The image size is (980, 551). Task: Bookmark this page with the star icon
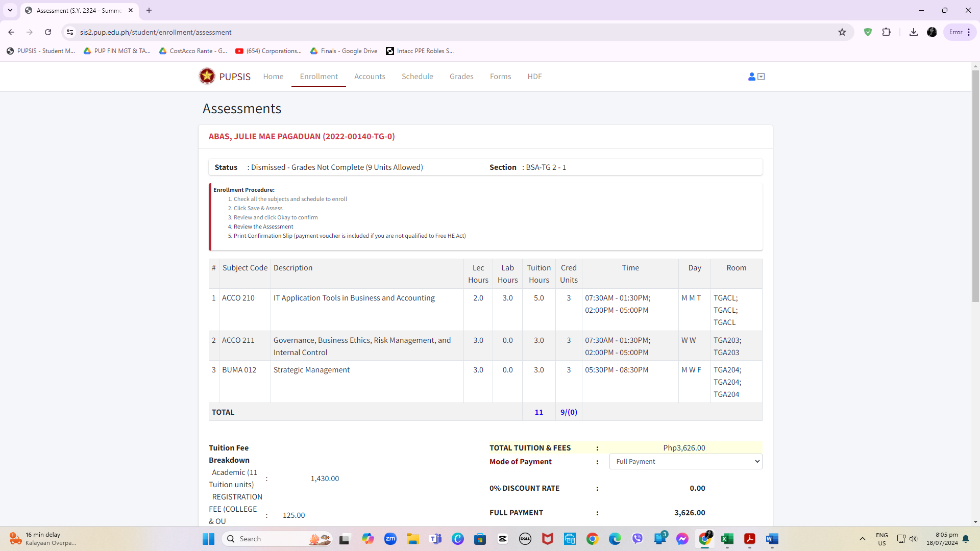(x=842, y=32)
